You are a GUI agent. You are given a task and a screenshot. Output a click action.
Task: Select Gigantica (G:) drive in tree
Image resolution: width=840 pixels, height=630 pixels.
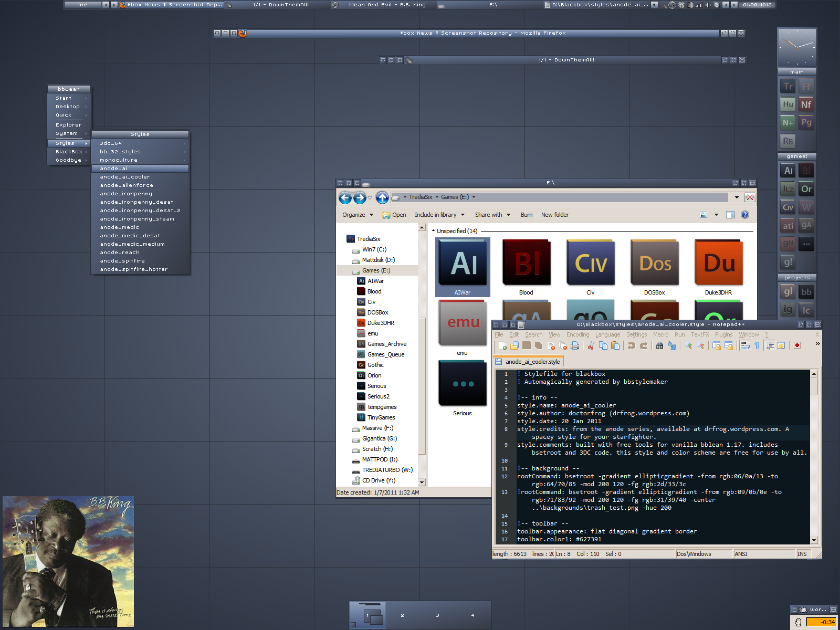(374, 438)
